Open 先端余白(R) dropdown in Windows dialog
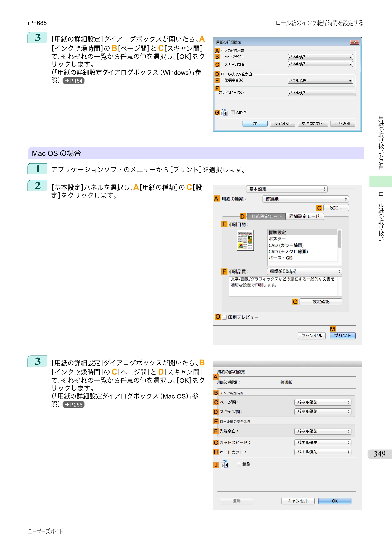This screenshot has height=554, width=392. click(x=320, y=81)
